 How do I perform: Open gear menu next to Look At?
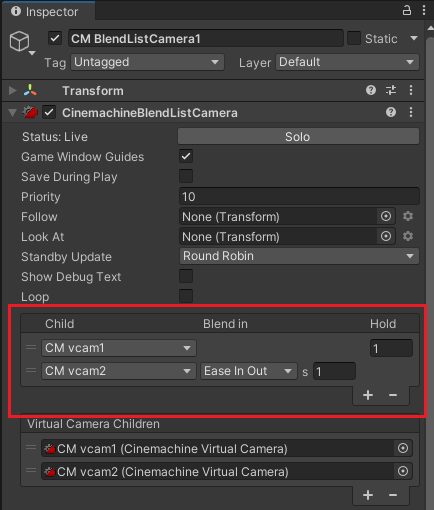[x=408, y=236]
